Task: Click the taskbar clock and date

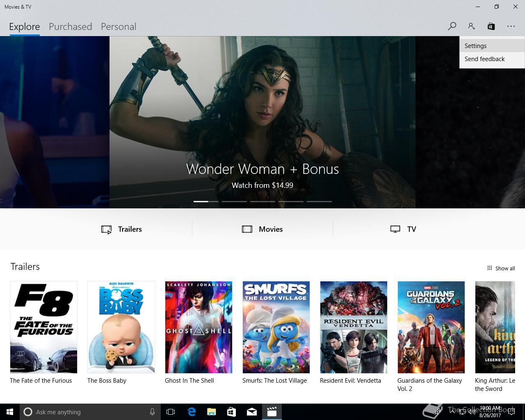Action: click(x=490, y=412)
